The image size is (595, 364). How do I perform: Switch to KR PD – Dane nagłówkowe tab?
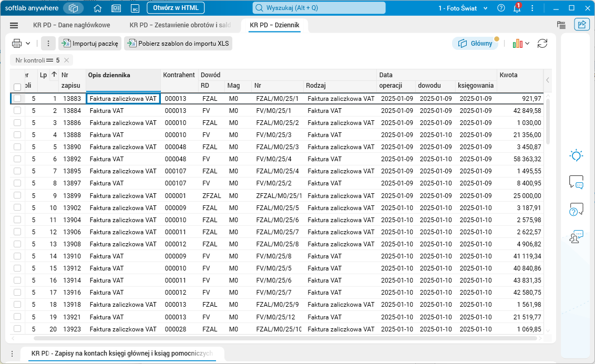[x=71, y=25]
